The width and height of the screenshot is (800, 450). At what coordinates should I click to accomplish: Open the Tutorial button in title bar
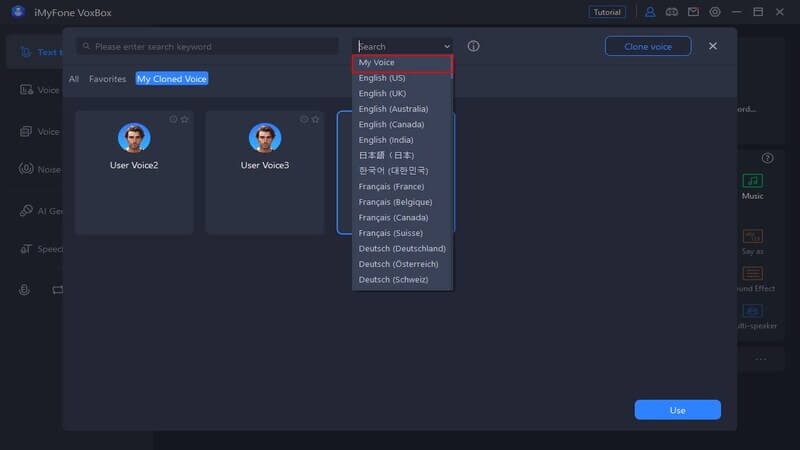(x=607, y=12)
